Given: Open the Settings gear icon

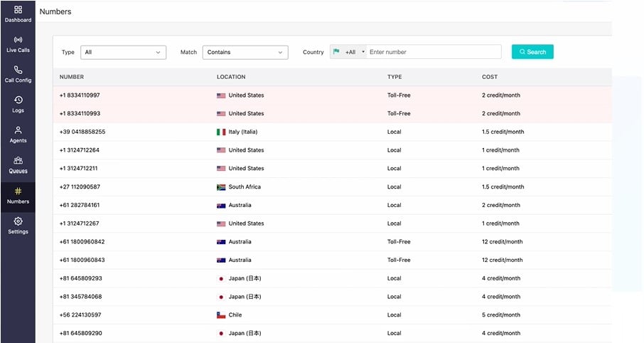Looking at the screenshot, I should [x=18, y=221].
